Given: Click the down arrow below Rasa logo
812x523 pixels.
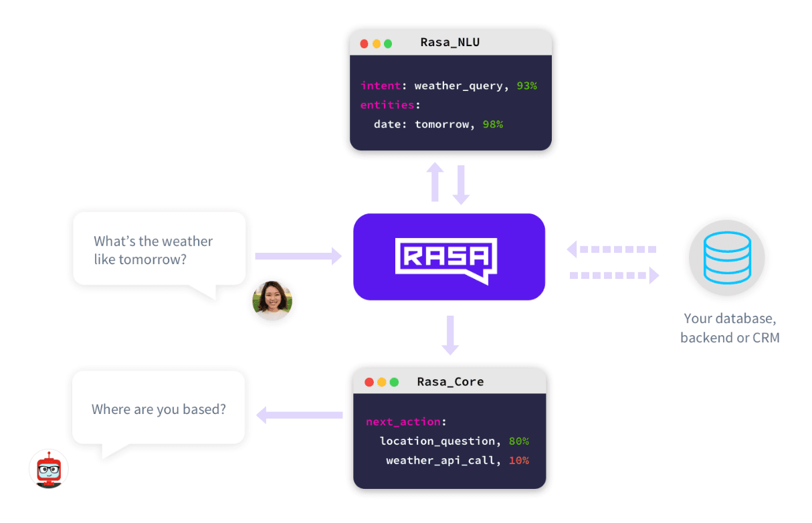Looking at the screenshot, I should pos(450,334).
